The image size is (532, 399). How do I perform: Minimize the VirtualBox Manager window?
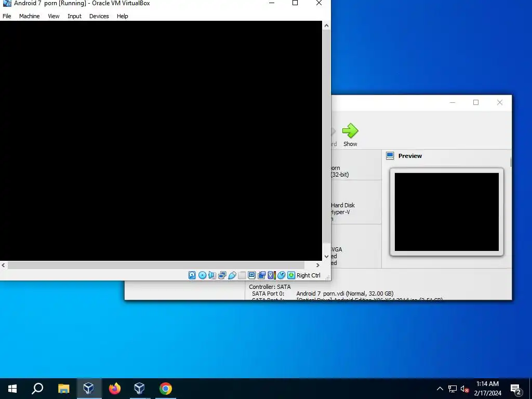coord(453,102)
